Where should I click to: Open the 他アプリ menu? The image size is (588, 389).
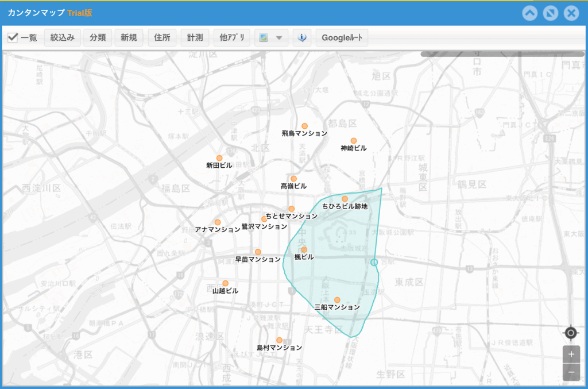coord(232,38)
